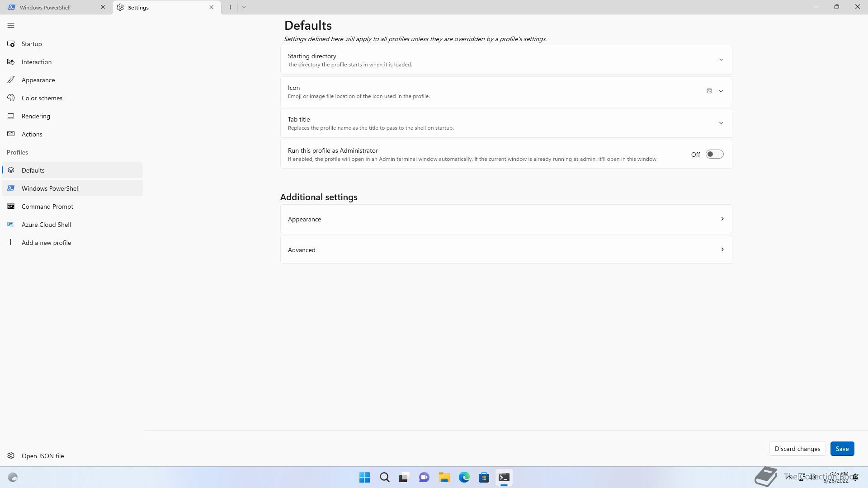Select Defaults in Profiles list
868x488 pixels.
point(72,170)
